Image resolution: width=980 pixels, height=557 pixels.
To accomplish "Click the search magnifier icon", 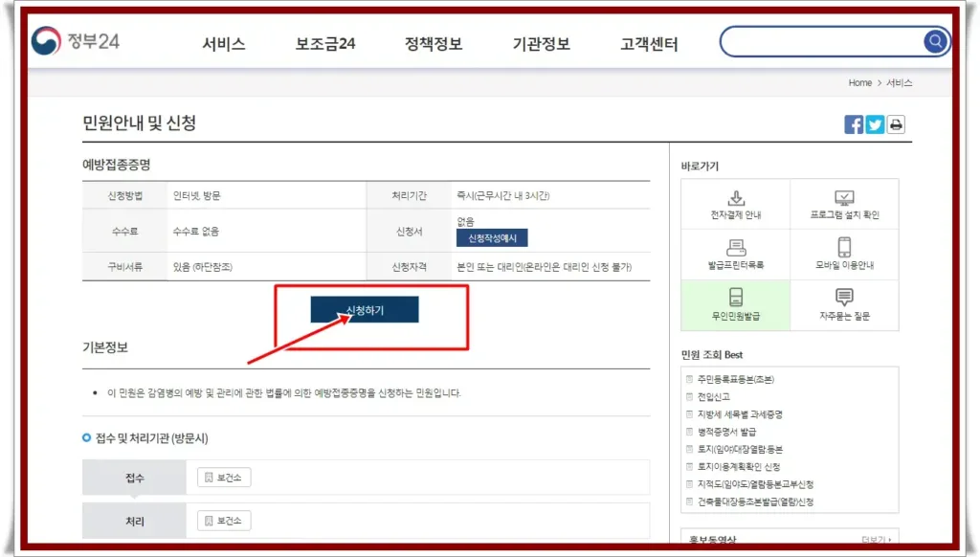I will pos(934,41).
